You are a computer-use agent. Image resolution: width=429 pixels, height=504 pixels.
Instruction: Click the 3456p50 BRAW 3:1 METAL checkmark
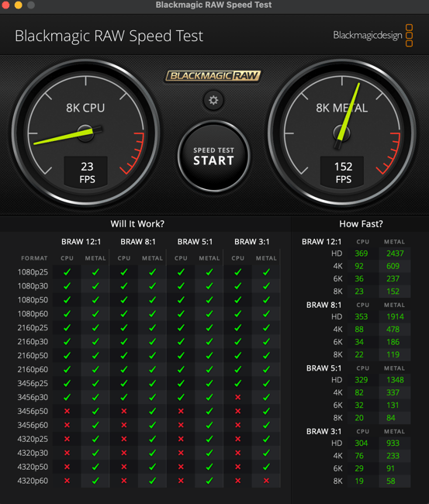[266, 411]
